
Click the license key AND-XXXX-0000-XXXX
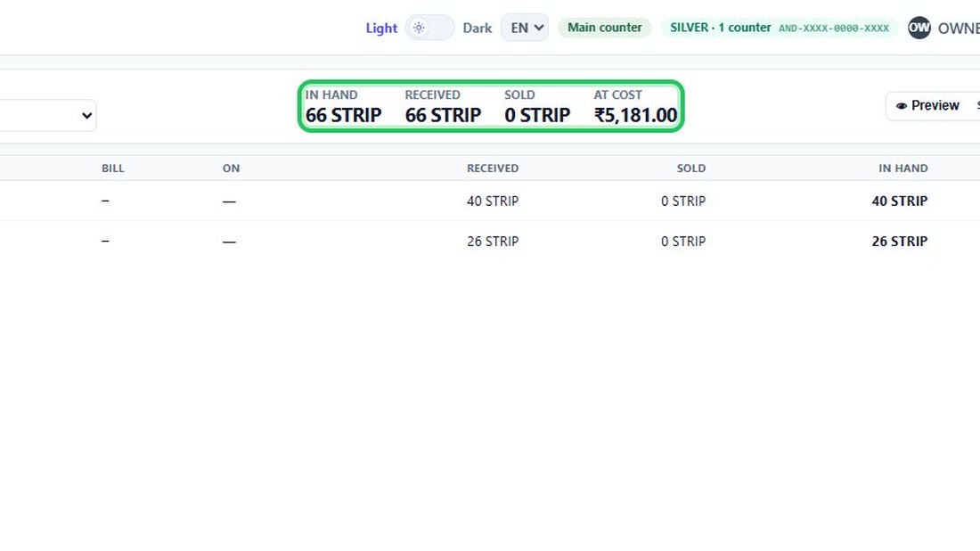834,29
